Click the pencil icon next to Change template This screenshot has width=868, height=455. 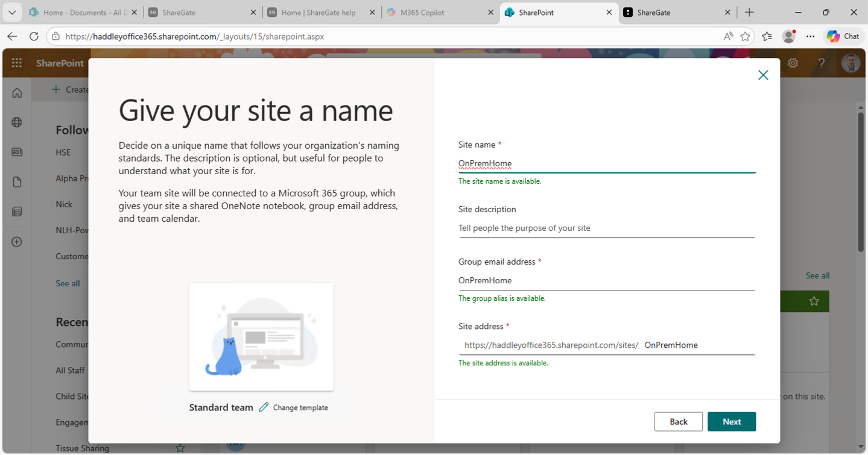[x=264, y=407]
